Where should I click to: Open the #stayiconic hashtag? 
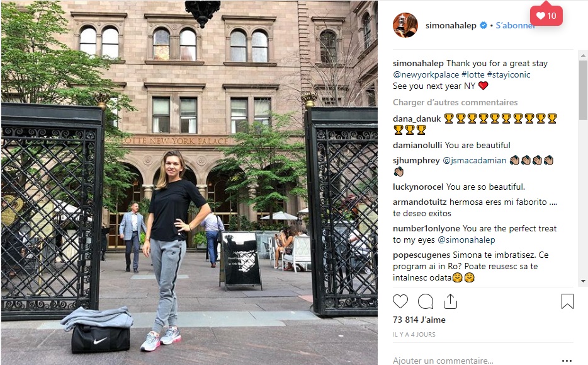coord(509,75)
